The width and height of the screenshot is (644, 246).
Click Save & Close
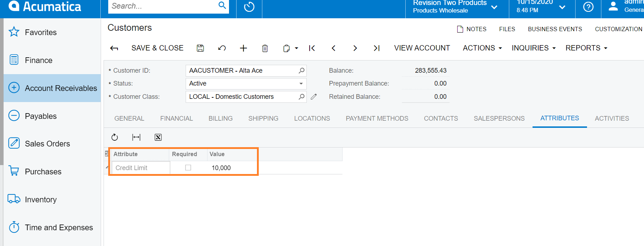point(157,48)
